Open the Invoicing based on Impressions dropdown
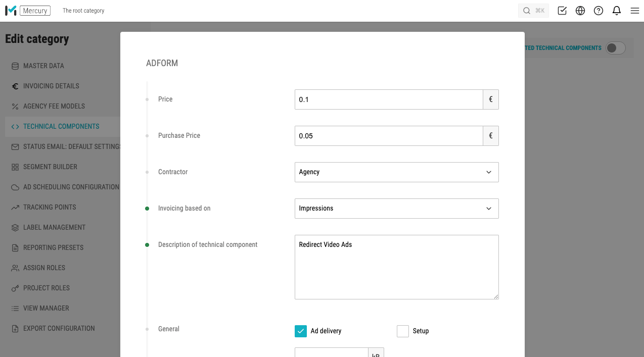This screenshot has height=357, width=644. (x=397, y=209)
